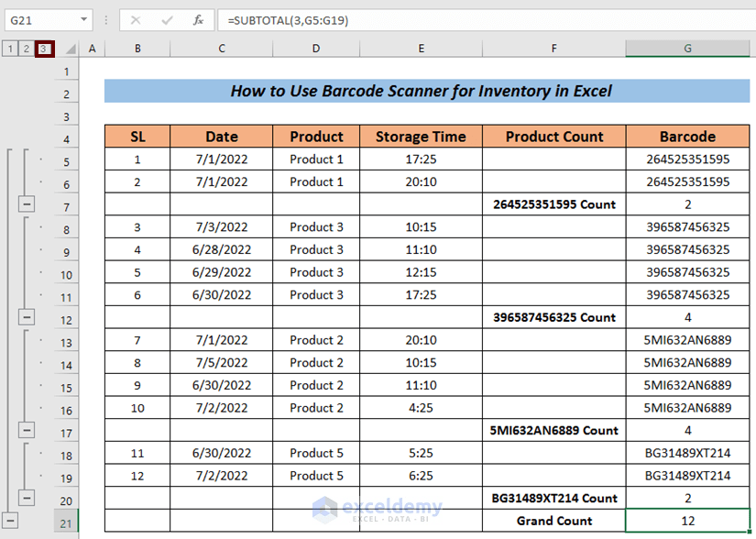Select column D header
Screen dimensions: 756x539
pyautogui.click(x=316, y=49)
